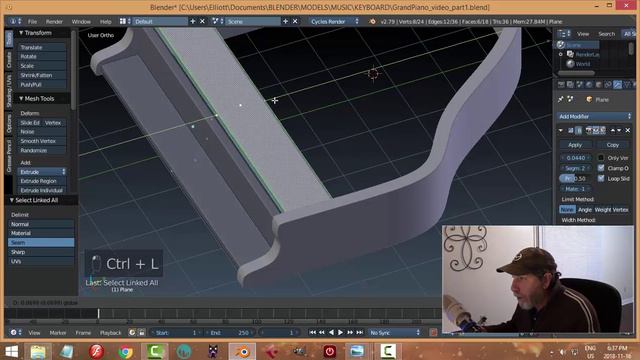Open the Render menu
640x360 pixels.
pyautogui.click(x=54, y=22)
